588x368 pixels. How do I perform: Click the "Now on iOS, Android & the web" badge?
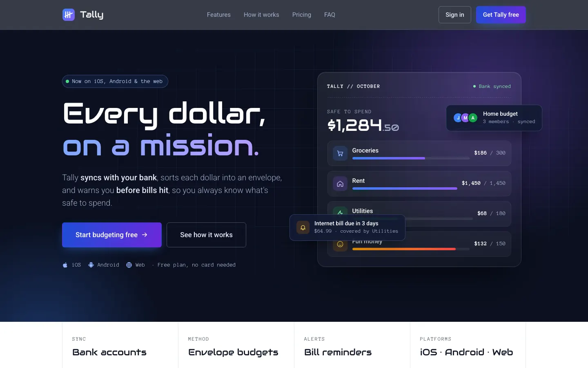point(115,81)
